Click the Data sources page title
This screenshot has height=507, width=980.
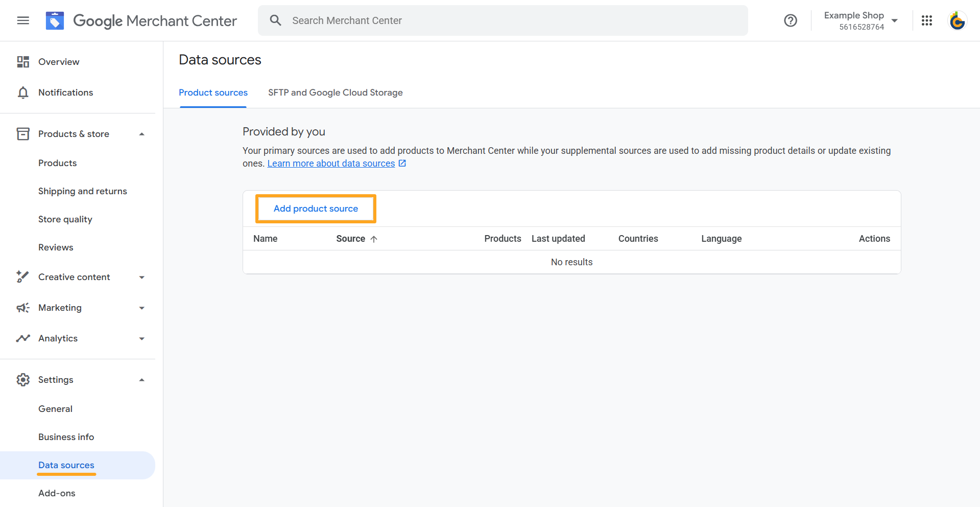pos(220,60)
